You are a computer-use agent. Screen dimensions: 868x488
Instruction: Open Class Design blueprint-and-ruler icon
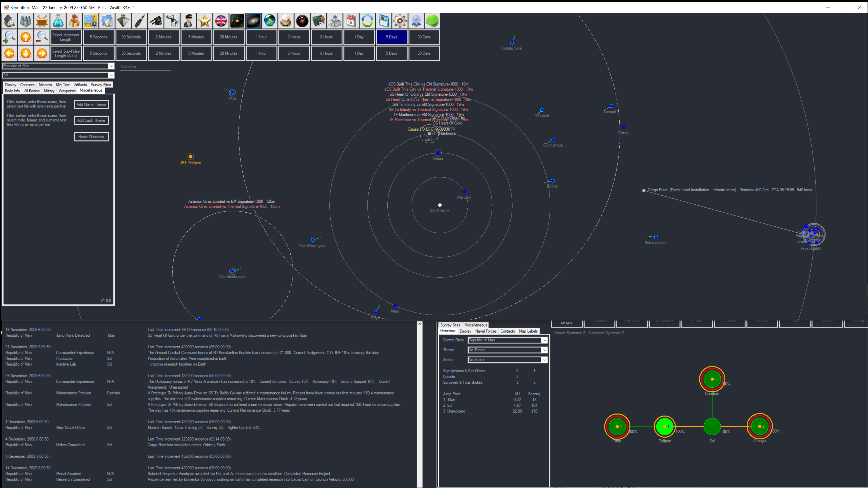(91, 21)
